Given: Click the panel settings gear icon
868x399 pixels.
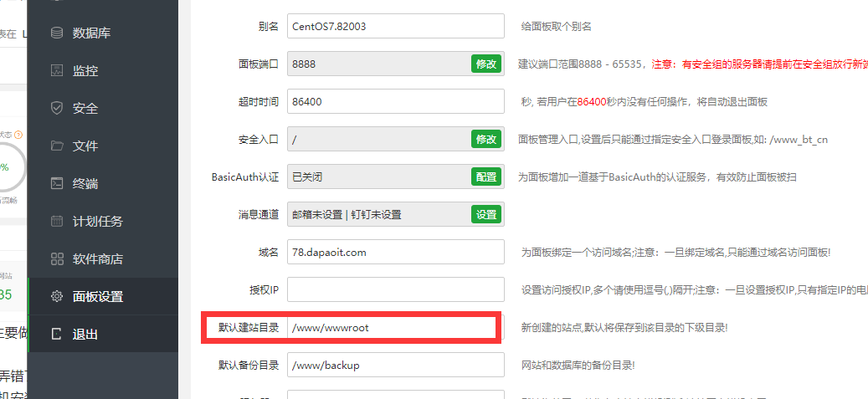Looking at the screenshot, I should (56, 297).
